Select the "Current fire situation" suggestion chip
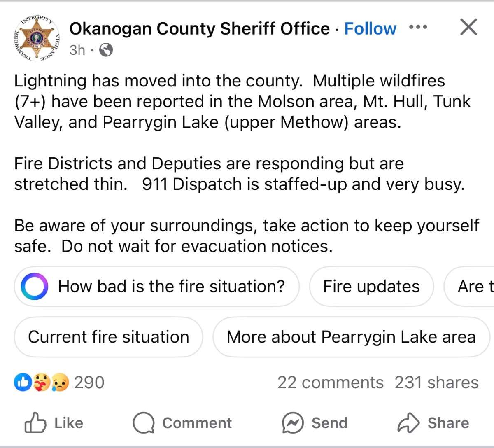Image resolution: width=494 pixels, height=448 pixels. click(x=108, y=337)
